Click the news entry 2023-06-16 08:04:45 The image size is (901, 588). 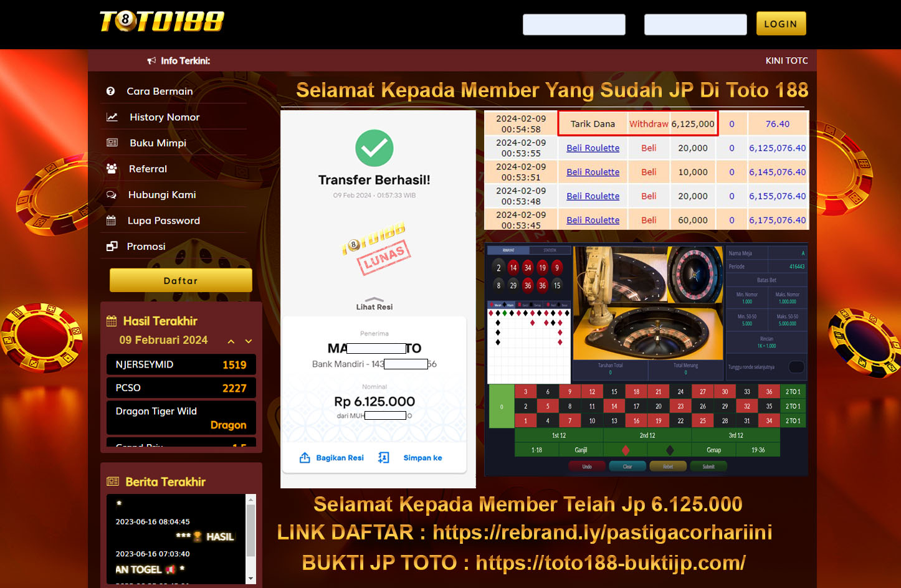[153, 522]
